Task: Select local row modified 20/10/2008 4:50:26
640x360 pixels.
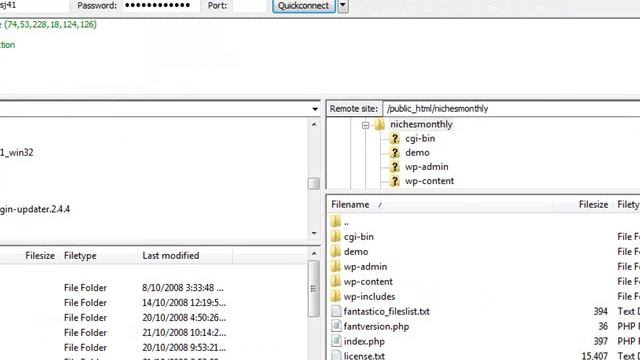Action: pyautogui.click(x=184, y=318)
